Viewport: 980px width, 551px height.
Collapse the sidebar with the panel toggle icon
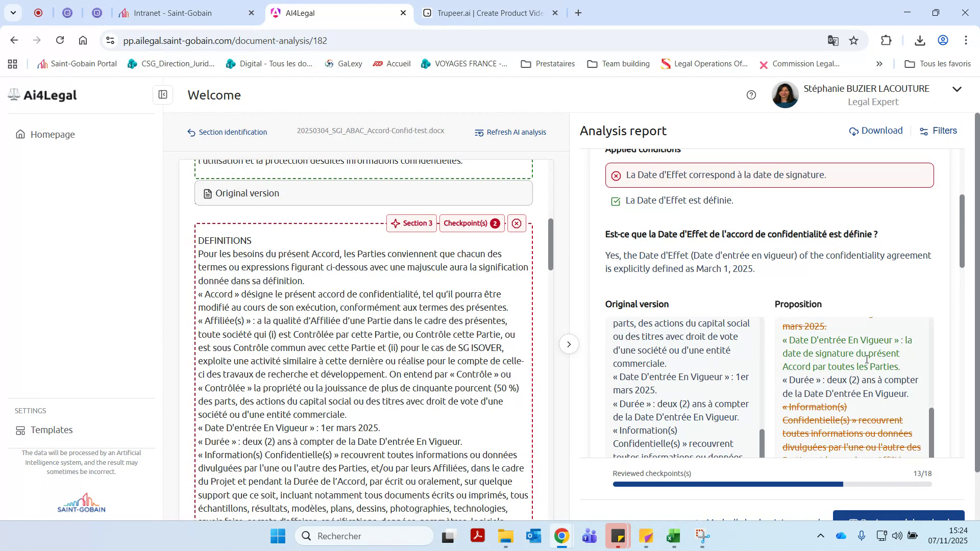coord(162,95)
